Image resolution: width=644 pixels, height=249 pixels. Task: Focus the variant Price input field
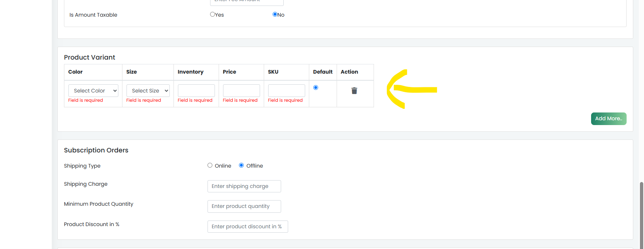(242, 91)
